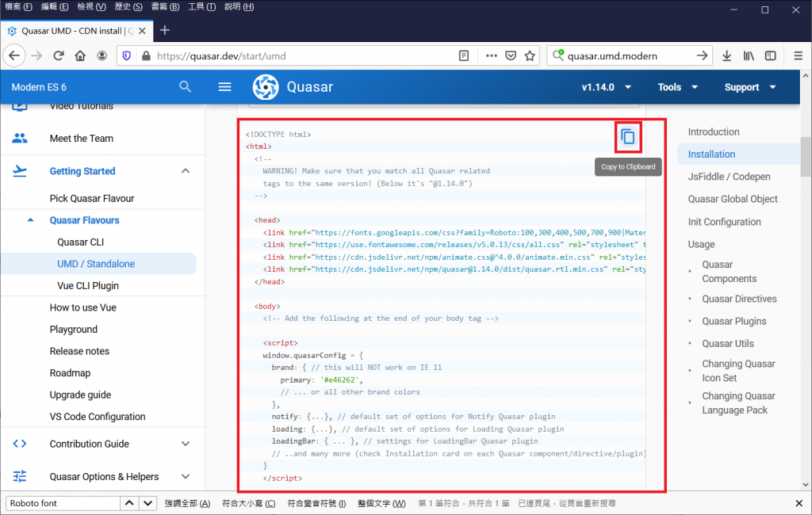
Task: Open a new browser tab
Action: 165,31
